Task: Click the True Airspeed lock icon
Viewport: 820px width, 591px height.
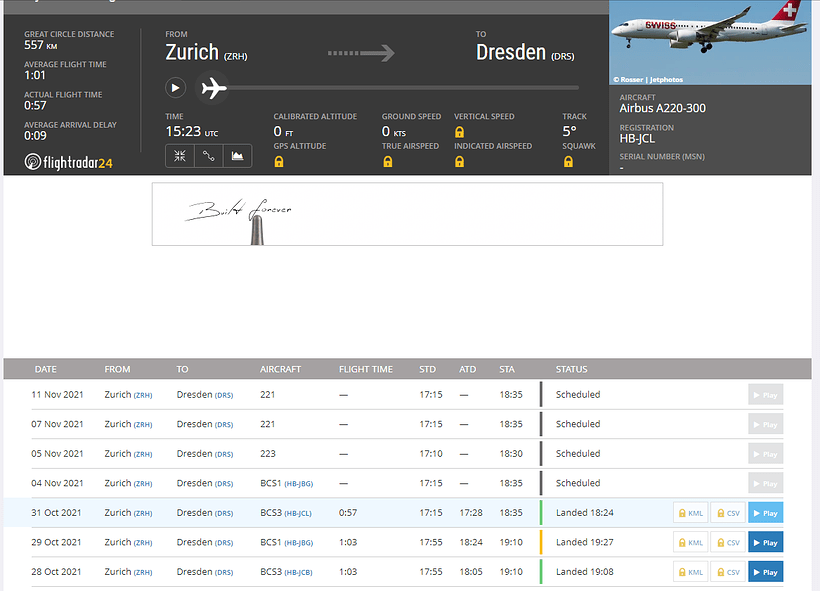Action: tap(388, 162)
